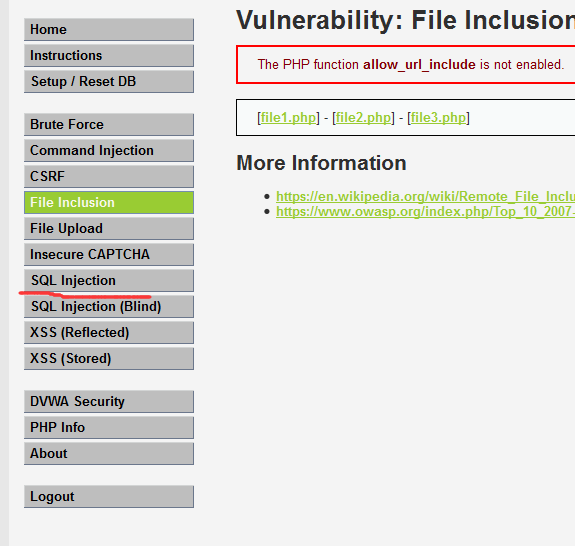This screenshot has height=546, width=575.
Task: Open the Command Injection page
Action: (109, 151)
